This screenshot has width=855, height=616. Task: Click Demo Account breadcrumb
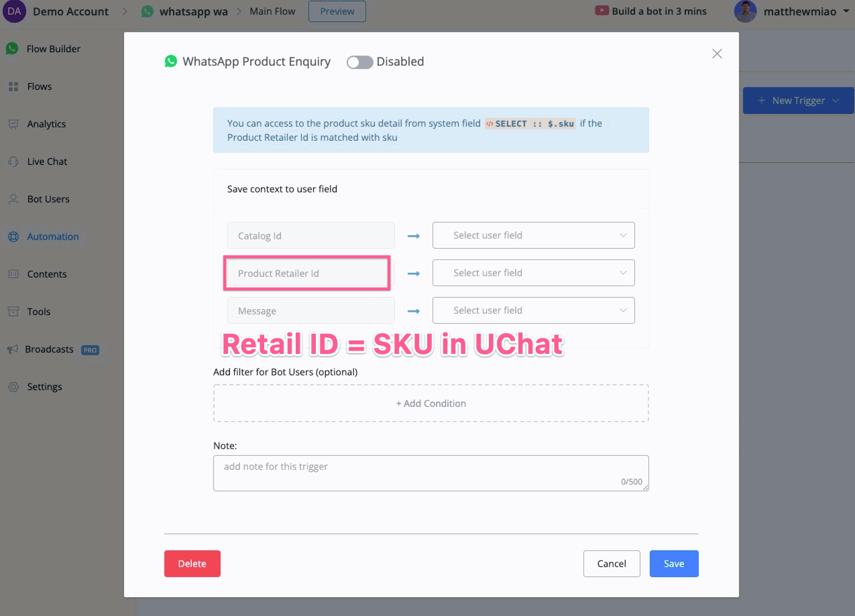(70, 11)
